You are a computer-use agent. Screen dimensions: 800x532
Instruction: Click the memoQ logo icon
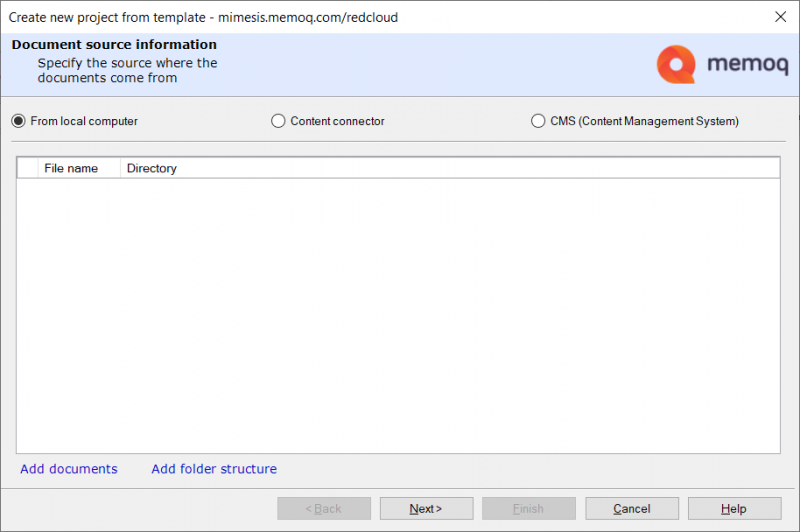tap(676, 64)
